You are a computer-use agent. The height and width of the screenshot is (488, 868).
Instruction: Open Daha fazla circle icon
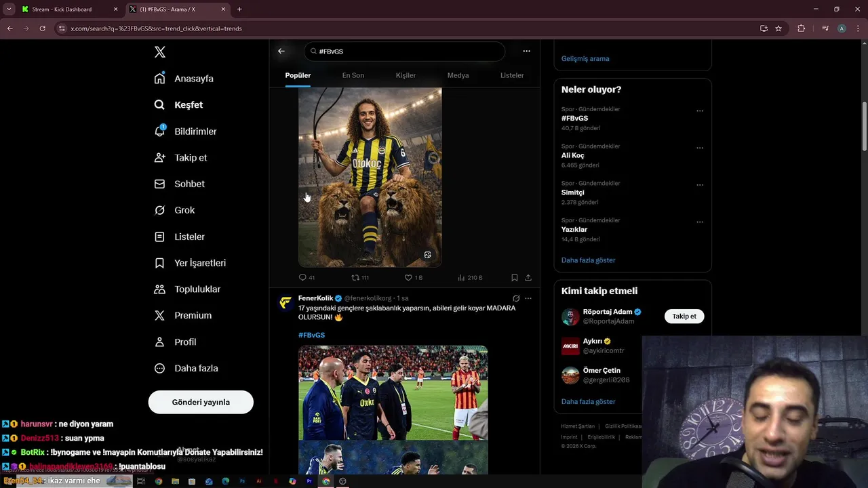(159, 368)
